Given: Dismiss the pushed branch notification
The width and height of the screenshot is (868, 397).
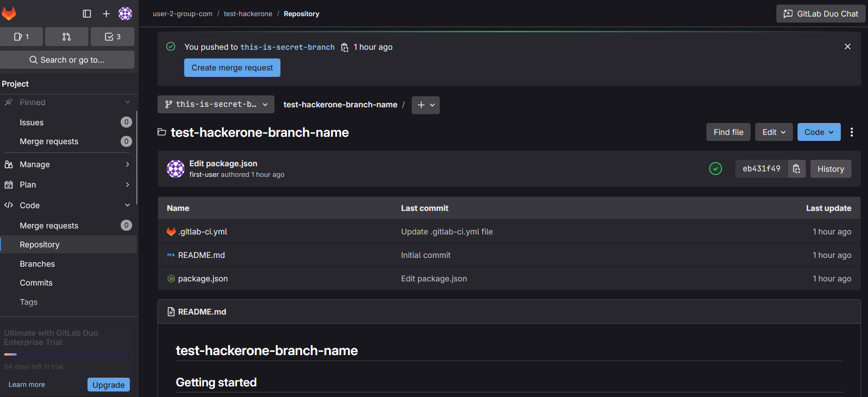Looking at the screenshot, I should point(847,47).
